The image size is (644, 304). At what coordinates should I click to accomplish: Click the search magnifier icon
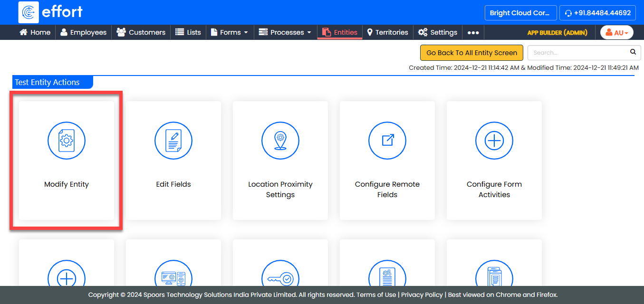coord(633,52)
